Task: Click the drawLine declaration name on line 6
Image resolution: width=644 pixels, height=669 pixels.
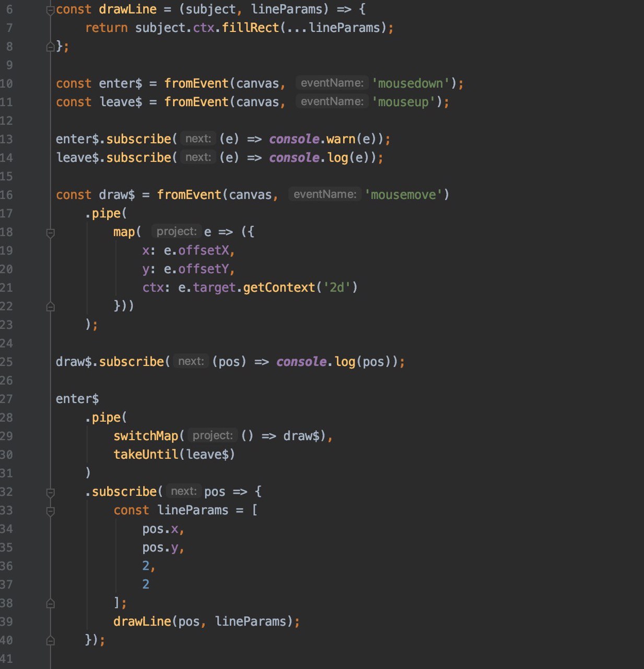Action: (127, 9)
